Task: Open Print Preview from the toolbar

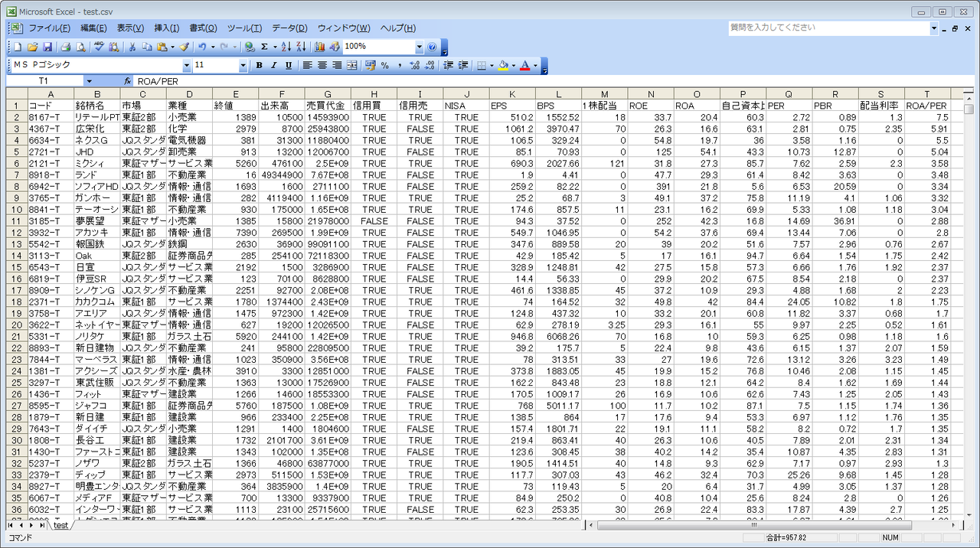Action: [80, 47]
